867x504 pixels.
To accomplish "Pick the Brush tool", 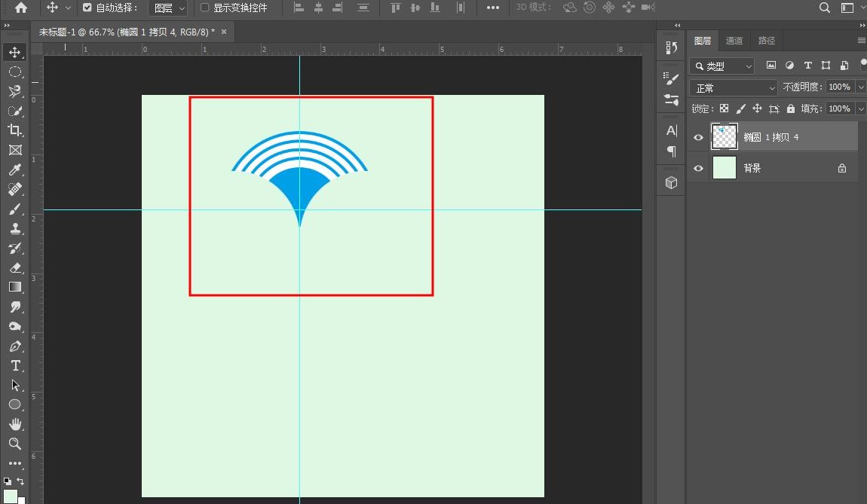I will [x=15, y=209].
